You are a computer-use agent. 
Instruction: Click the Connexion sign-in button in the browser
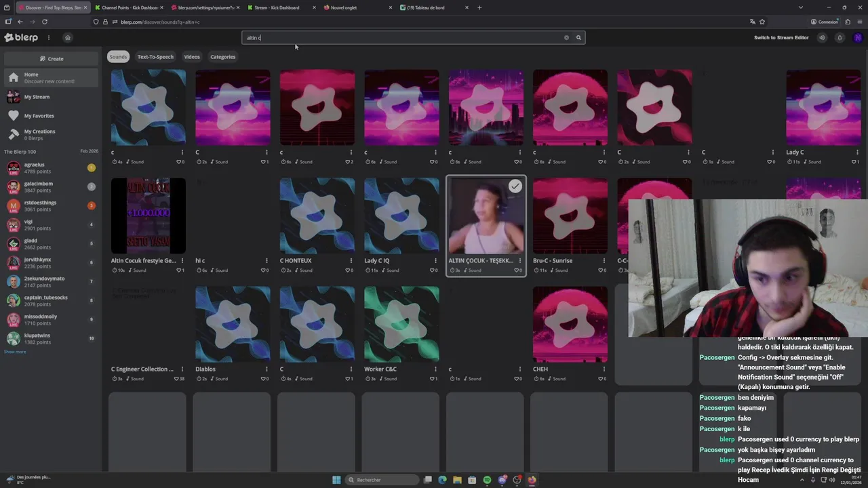click(x=825, y=22)
